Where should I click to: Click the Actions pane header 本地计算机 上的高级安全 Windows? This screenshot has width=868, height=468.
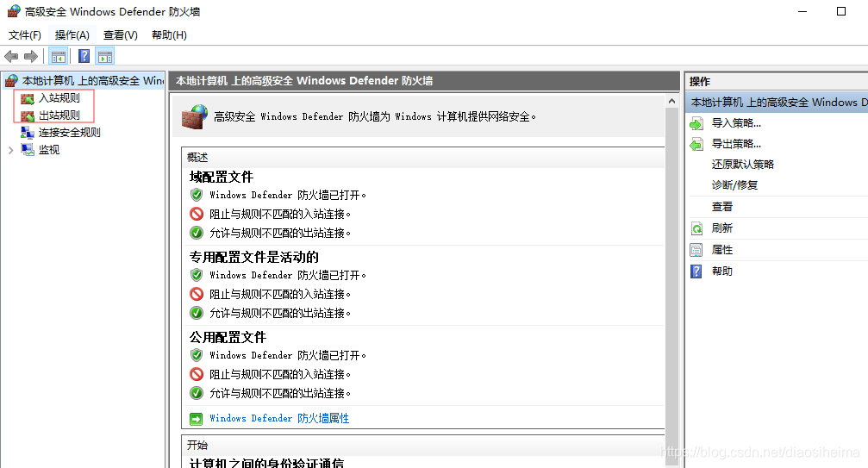(777, 103)
